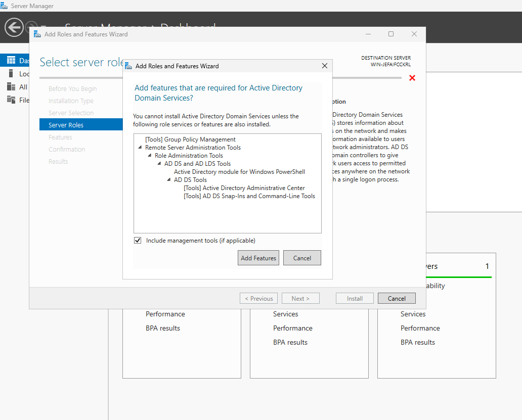Screen dimensions: 522x420
Task: Open Performance in the middle dashboard tile
Action: point(293,328)
